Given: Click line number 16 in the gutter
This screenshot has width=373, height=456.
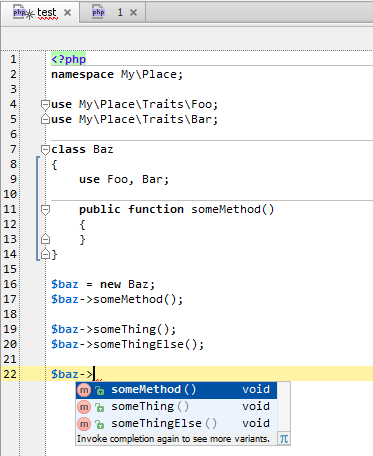Looking at the screenshot, I should pos(10,284).
